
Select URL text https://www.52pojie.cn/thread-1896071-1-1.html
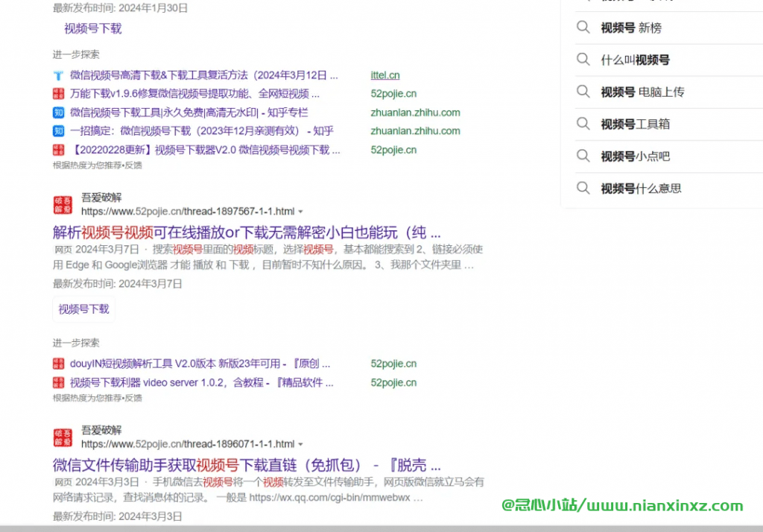188,444
